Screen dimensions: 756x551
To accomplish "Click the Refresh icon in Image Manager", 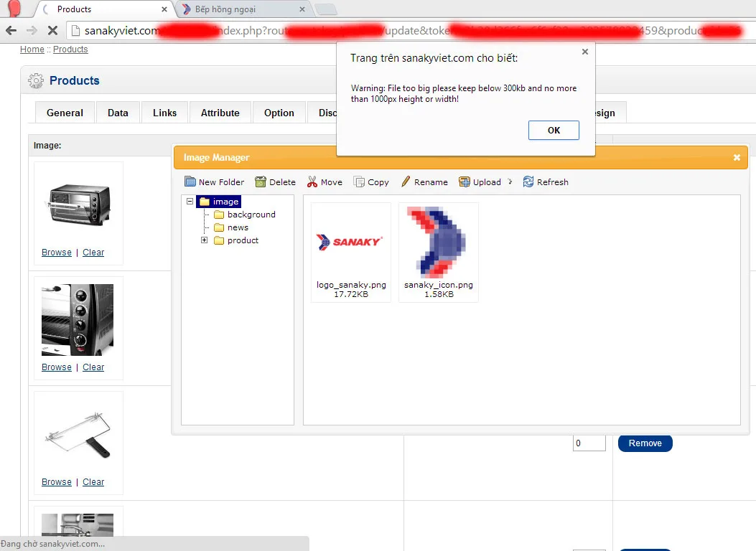I will (x=528, y=182).
